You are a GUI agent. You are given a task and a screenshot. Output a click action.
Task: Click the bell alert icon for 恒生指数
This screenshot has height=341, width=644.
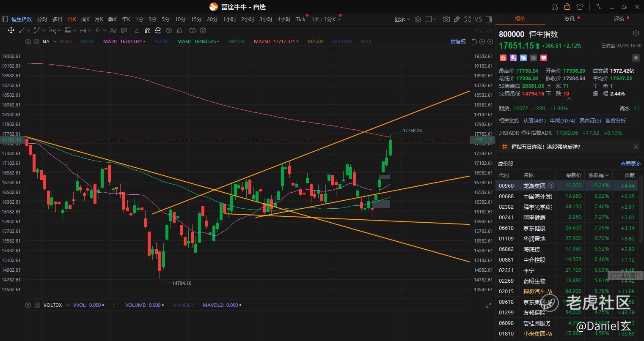coord(636,58)
